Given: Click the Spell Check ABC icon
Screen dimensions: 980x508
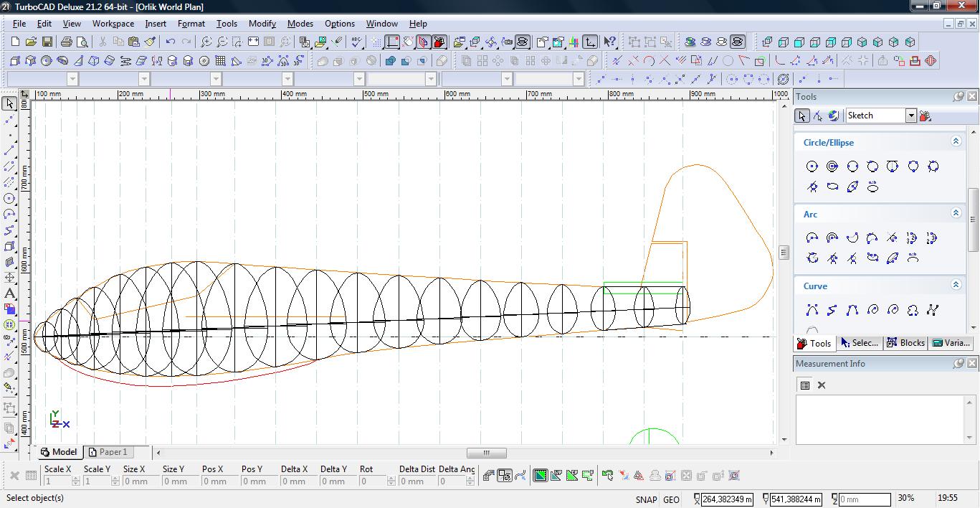Looking at the screenshot, I should point(356,42).
